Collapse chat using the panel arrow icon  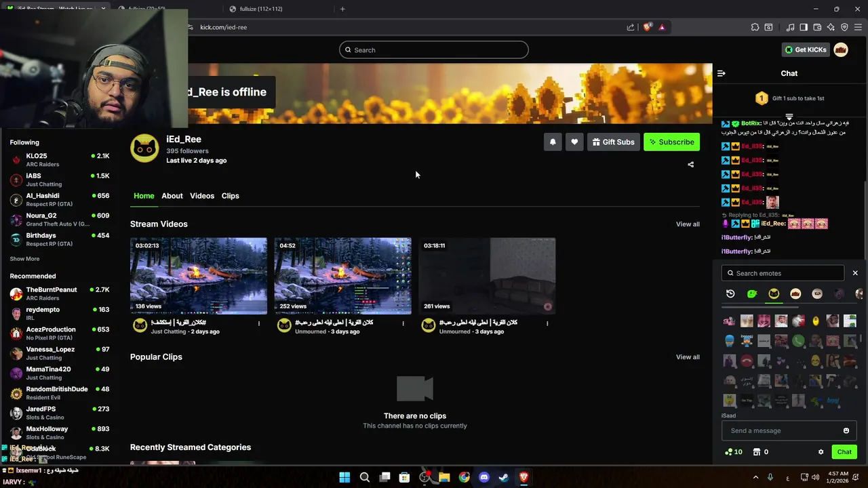click(x=722, y=73)
